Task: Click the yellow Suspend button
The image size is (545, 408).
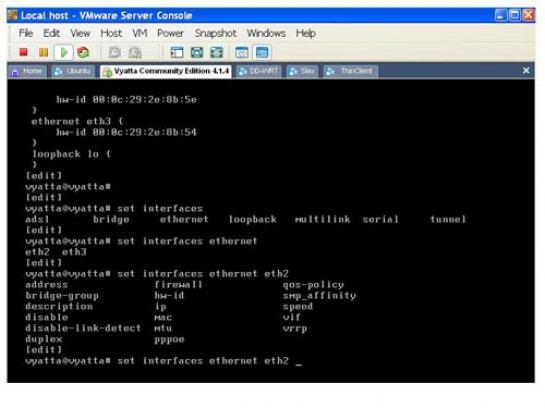Action: tap(43, 52)
